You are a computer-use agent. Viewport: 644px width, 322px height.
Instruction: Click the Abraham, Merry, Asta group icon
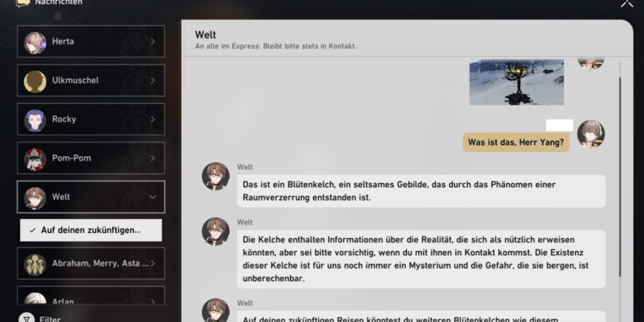pyautogui.click(x=35, y=264)
